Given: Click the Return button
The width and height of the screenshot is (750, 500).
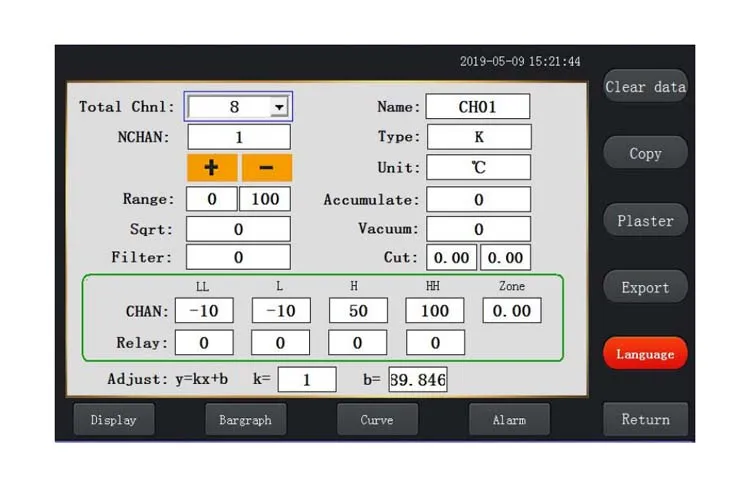Looking at the screenshot, I should point(646,419).
